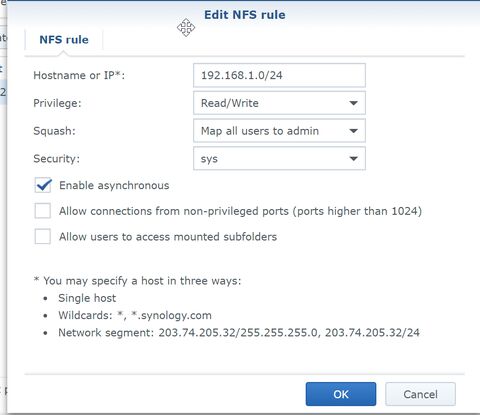The height and width of the screenshot is (415, 480).
Task: Click the Network segment example text
Action: pos(239,333)
